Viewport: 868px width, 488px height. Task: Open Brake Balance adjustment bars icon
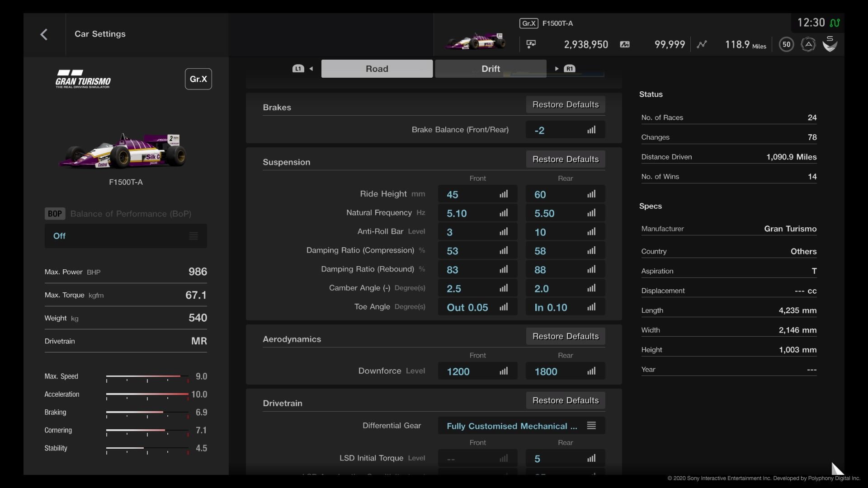[591, 130]
